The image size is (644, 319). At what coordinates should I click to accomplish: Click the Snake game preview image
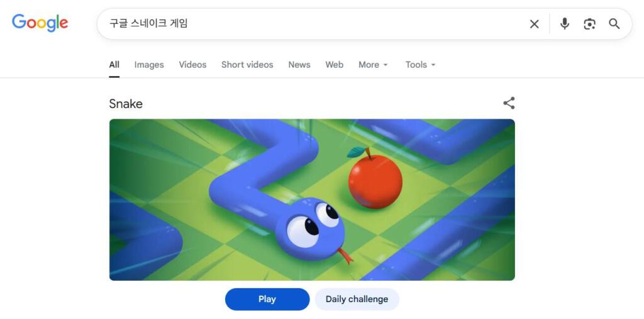pyautogui.click(x=312, y=200)
